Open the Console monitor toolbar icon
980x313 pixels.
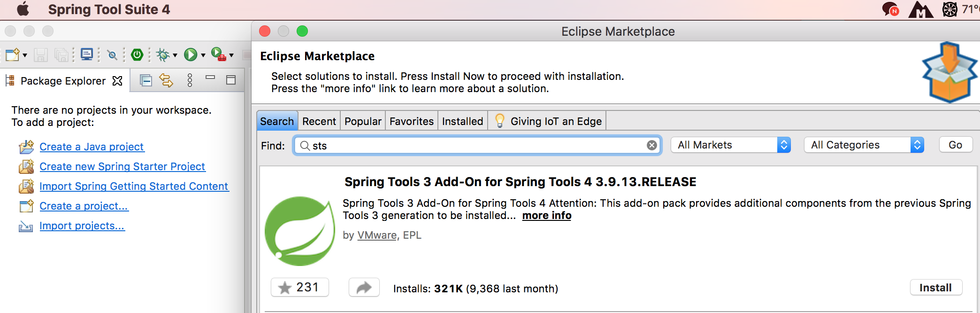coord(87,55)
